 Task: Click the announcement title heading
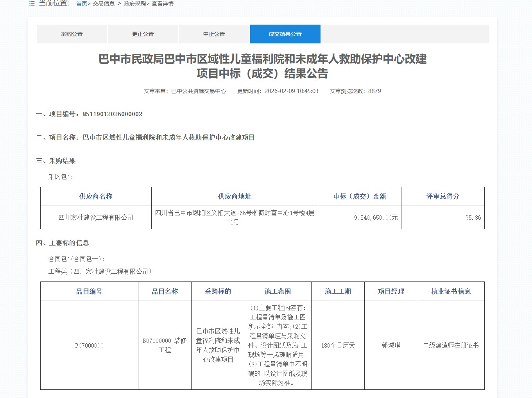coord(262,66)
